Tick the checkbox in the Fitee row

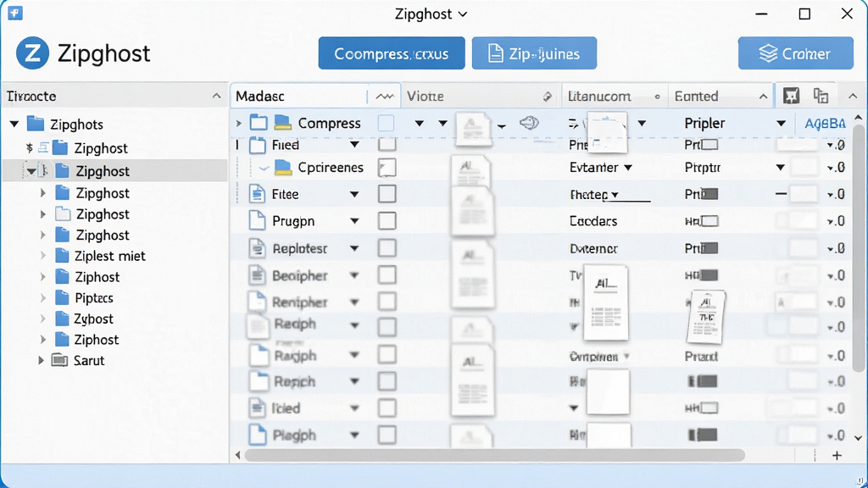(x=387, y=194)
